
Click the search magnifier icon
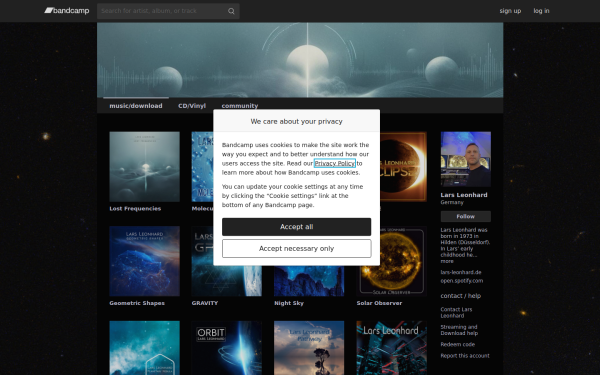pos(231,11)
